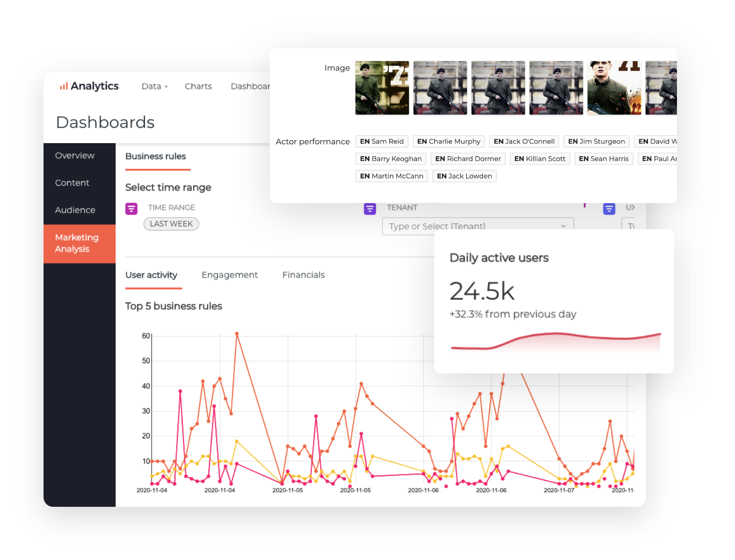735x560 pixels.
Task: Click the first movie poster thumbnail
Action: point(382,88)
